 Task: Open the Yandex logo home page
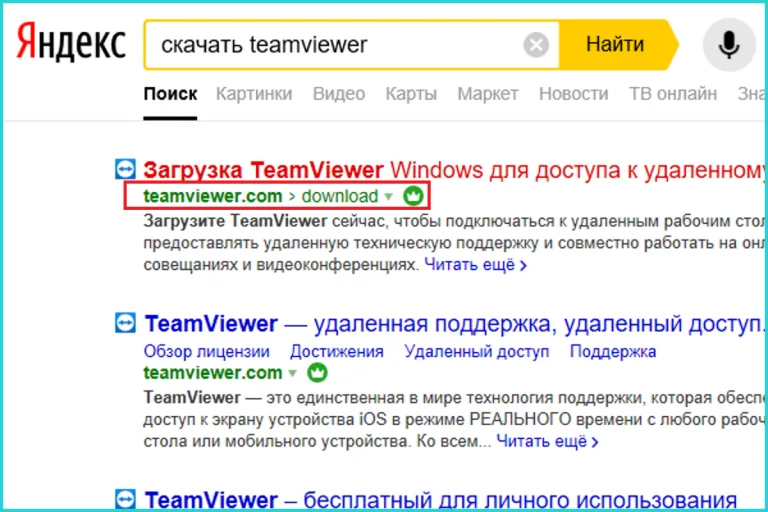point(72,42)
